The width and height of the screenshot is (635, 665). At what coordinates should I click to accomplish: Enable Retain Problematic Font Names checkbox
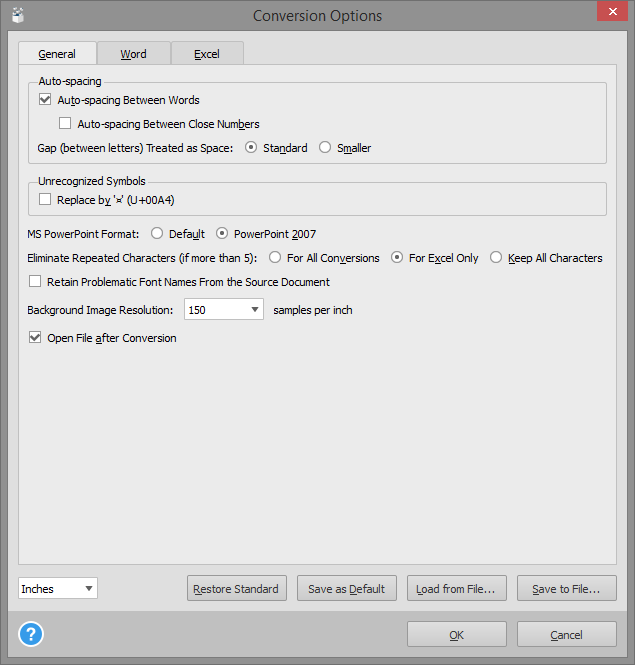tap(35, 282)
